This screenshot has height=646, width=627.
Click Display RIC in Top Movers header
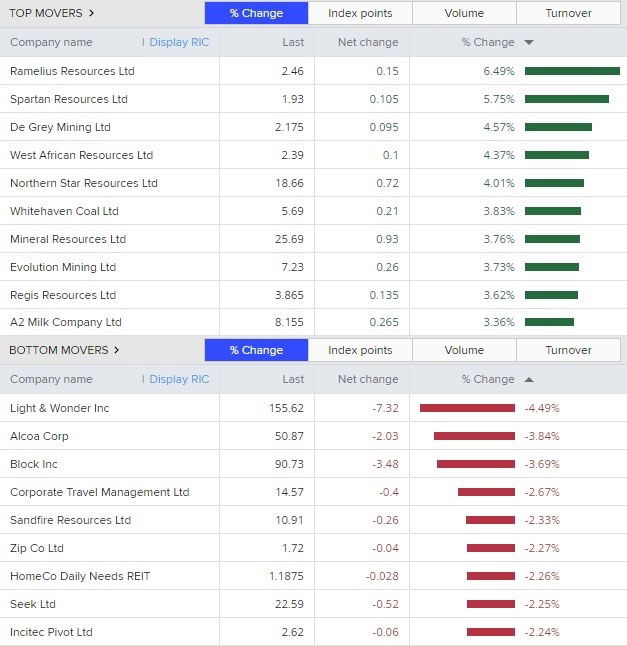(179, 42)
